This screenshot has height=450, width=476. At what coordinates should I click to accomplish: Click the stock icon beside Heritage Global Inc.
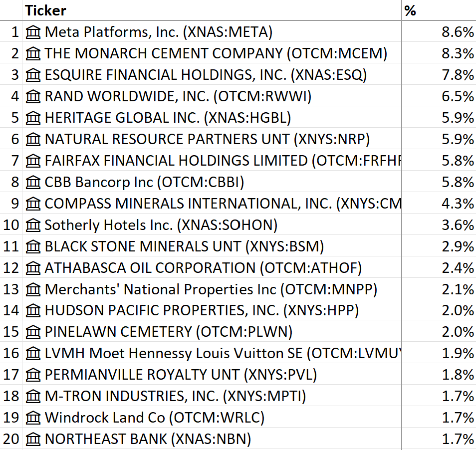click(x=33, y=118)
